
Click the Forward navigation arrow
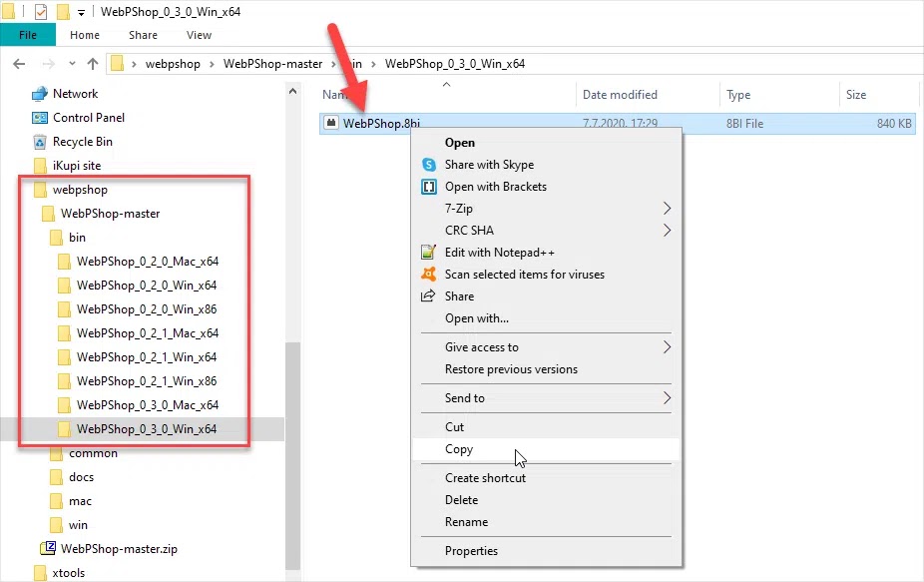48,64
